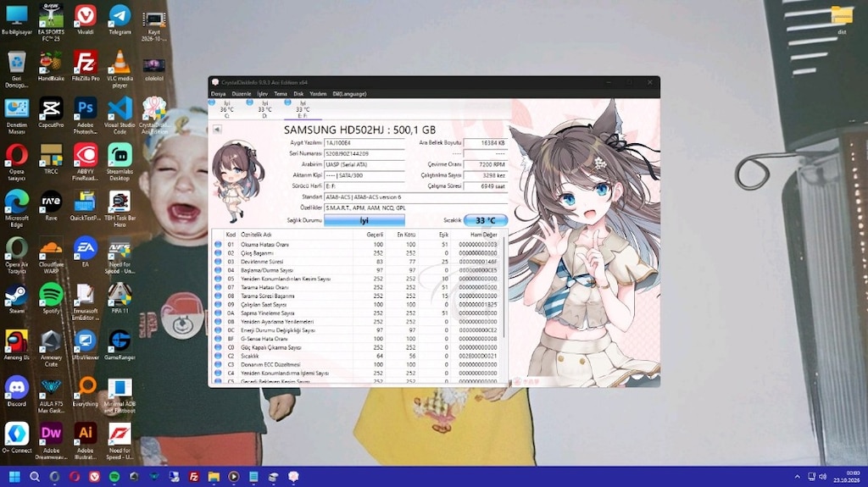
Task: Open Spotify desktop shortcut
Action: pyautogui.click(x=51, y=299)
